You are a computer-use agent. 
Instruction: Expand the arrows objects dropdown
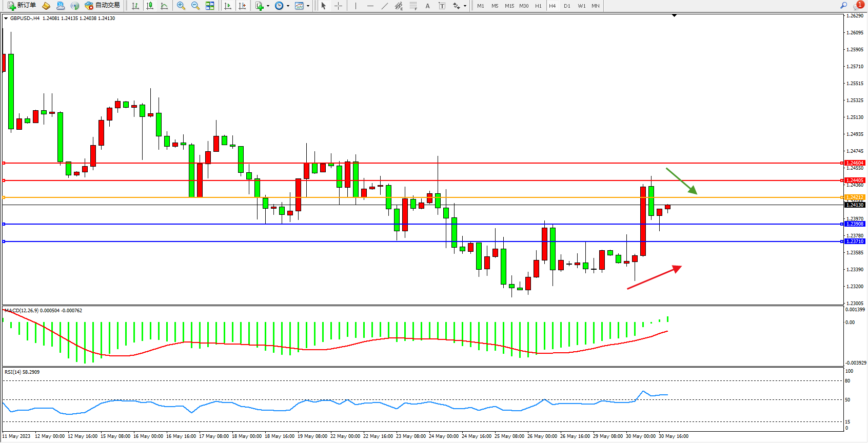465,6
